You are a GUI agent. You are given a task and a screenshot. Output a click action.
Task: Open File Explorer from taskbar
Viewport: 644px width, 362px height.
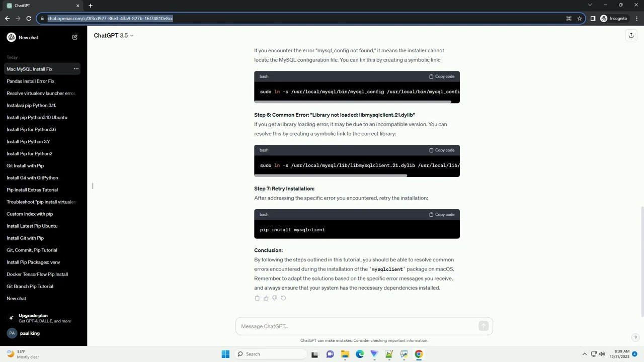pyautogui.click(x=345, y=354)
